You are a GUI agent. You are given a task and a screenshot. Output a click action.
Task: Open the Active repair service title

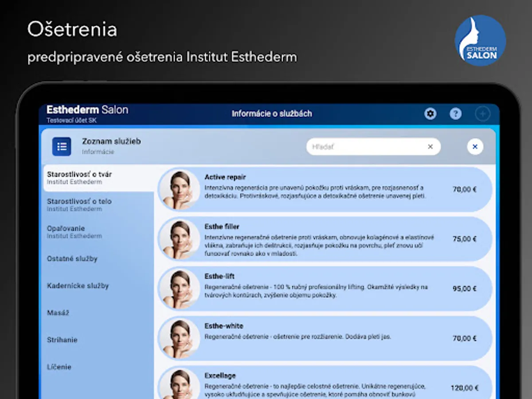pos(225,177)
